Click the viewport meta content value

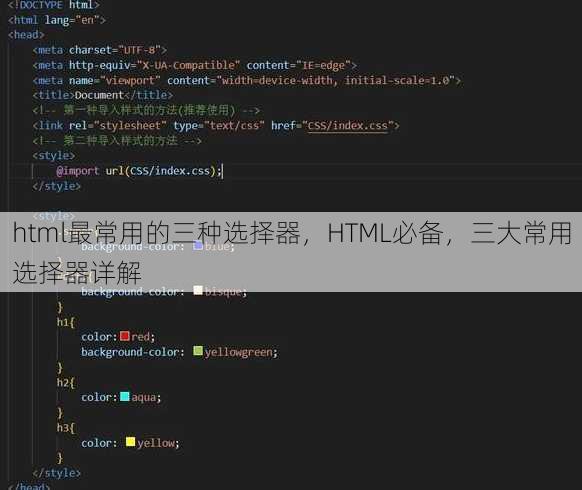tap(336, 81)
